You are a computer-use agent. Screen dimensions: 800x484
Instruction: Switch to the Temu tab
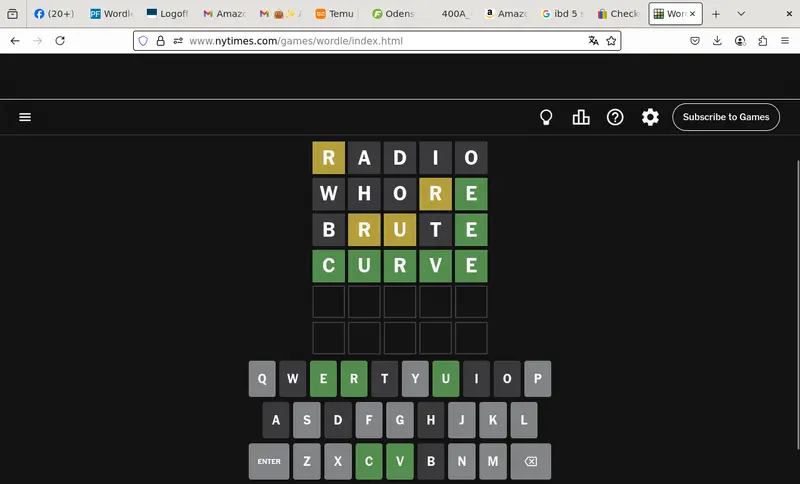336,14
